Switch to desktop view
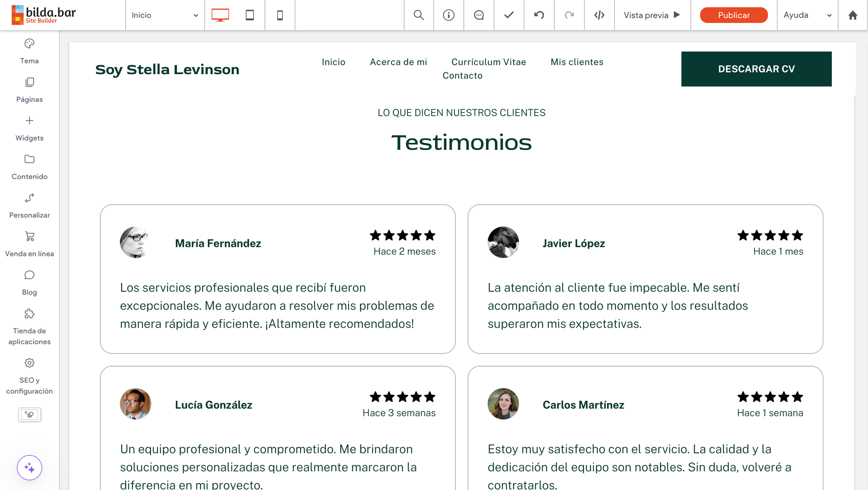868x490 pixels. [220, 15]
